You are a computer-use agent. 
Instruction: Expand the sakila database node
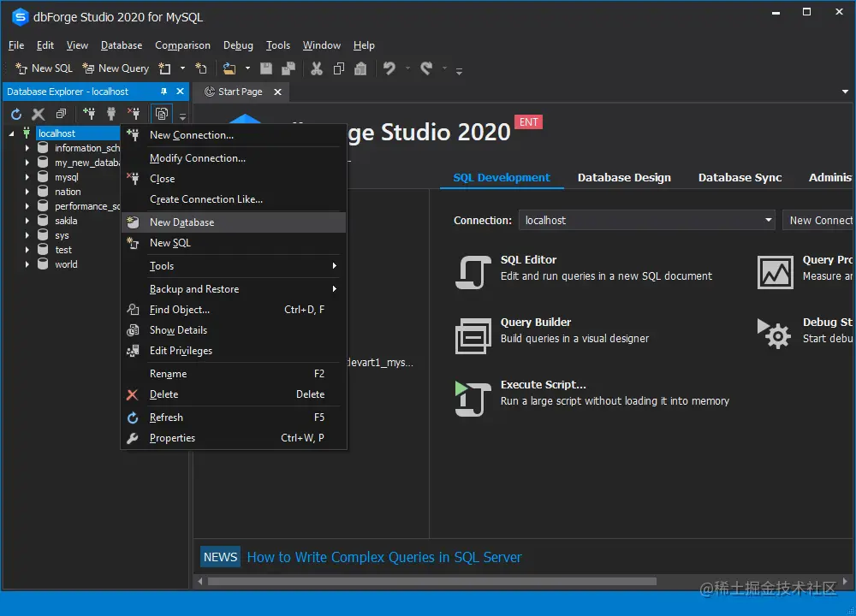pyautogui.click(x=27, y=220)
